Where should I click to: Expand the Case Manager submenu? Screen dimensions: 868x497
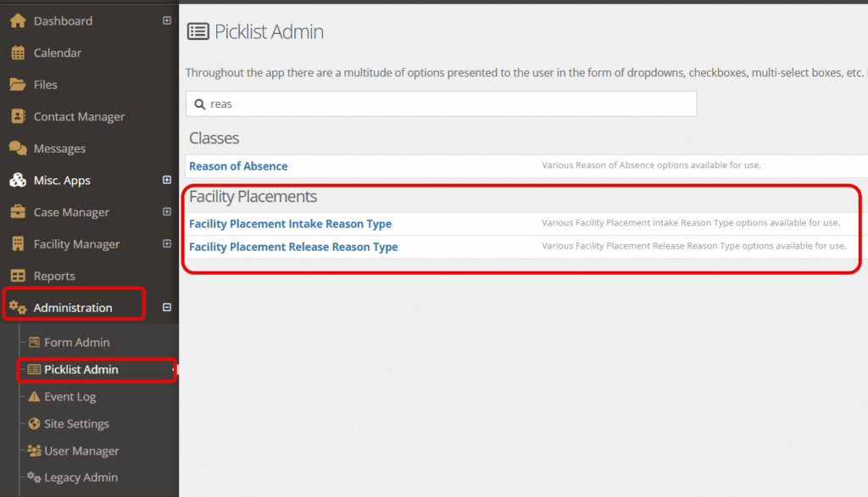point(167,212)
